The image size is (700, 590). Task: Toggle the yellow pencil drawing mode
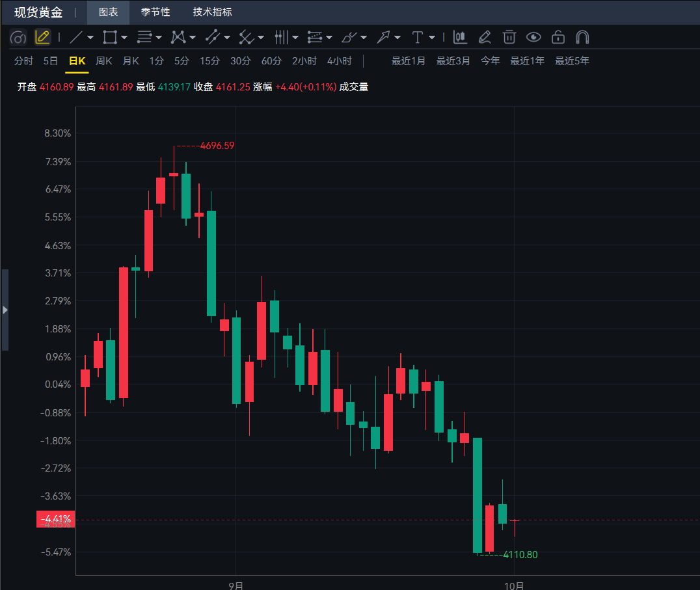tap(42, 38)
